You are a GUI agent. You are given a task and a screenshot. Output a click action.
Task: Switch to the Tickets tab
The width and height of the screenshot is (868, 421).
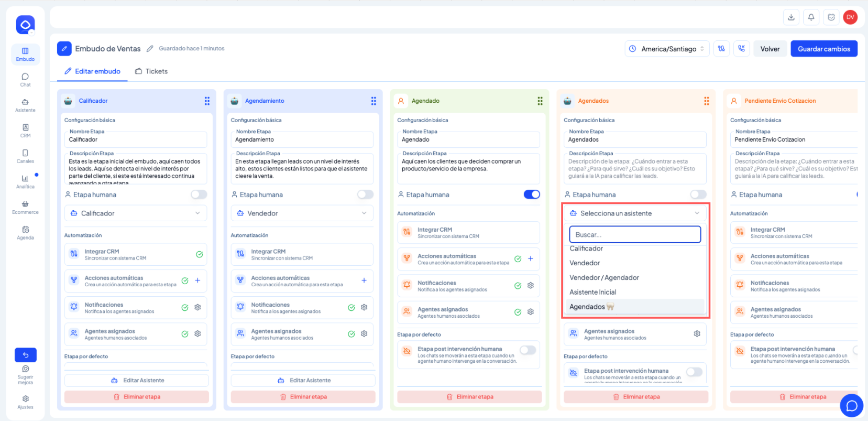pos(151,71)
